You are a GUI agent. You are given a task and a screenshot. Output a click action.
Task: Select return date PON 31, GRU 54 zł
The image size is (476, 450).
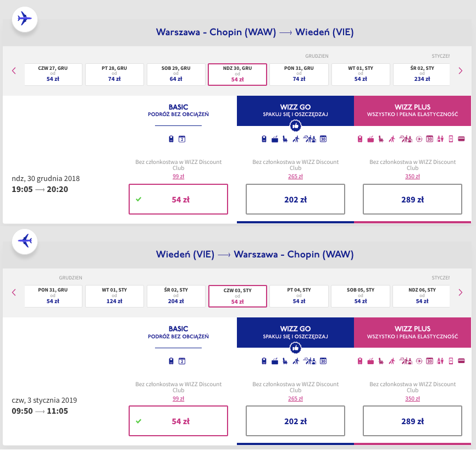click(x=53, y=297)
